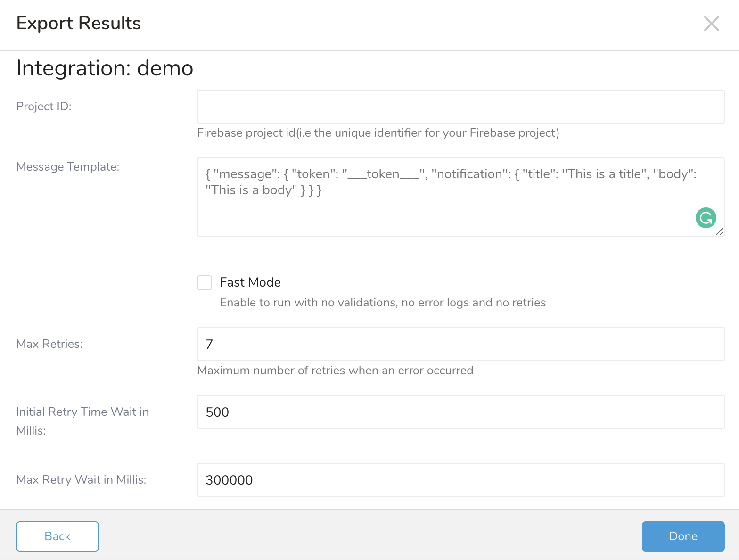The image size is (739, 560).
Task: Click the Firebase project id helper text
Action: click(378, 133)
